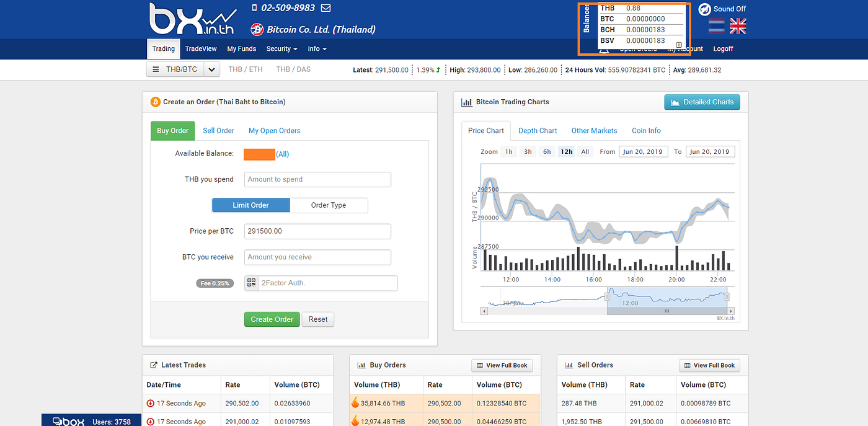
Task: Open the My Open Orders tab
Action: (x=275, y=131)
